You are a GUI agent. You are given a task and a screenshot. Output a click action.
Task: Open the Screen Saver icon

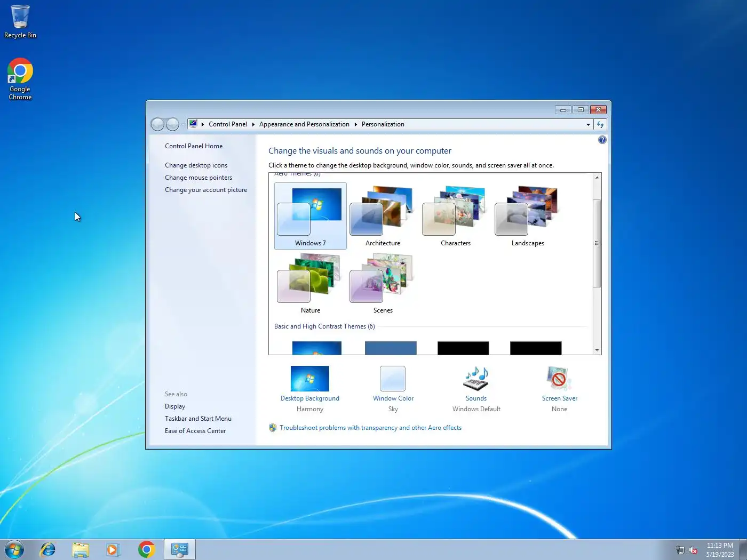coord(559,379)
